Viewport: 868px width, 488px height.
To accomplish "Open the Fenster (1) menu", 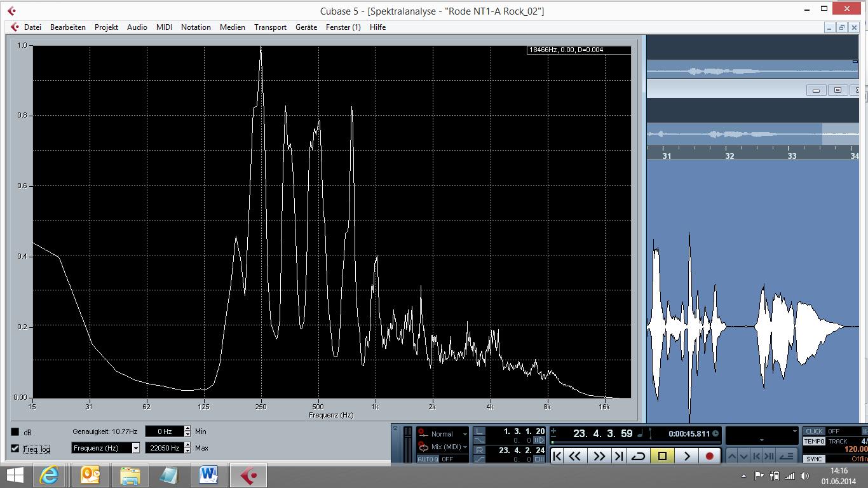I will point(343,27).
